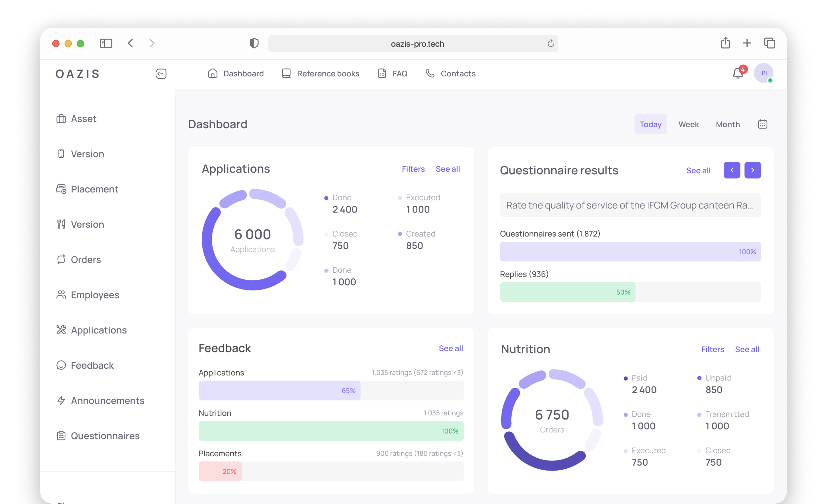Go back using the left chevron in Questionnaire results
Image resolution: width=827 pixels, height=504 pixels.
click(x=732, y=170)
